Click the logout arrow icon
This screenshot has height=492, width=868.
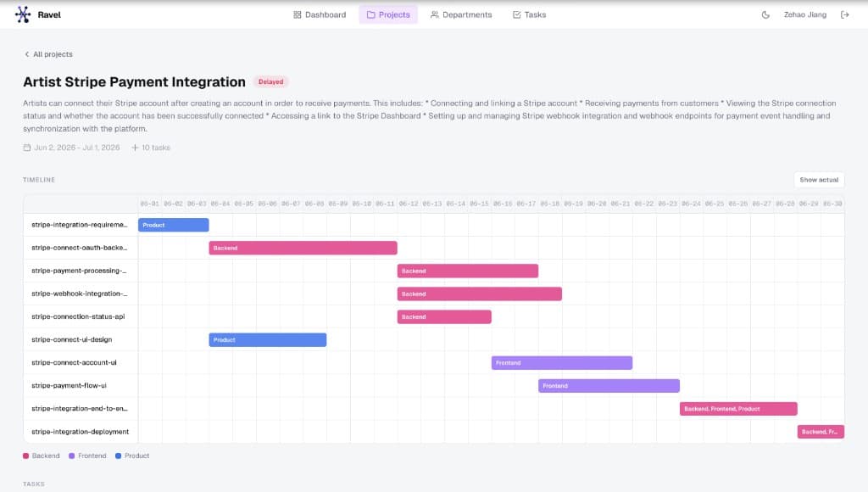[845, 15]
